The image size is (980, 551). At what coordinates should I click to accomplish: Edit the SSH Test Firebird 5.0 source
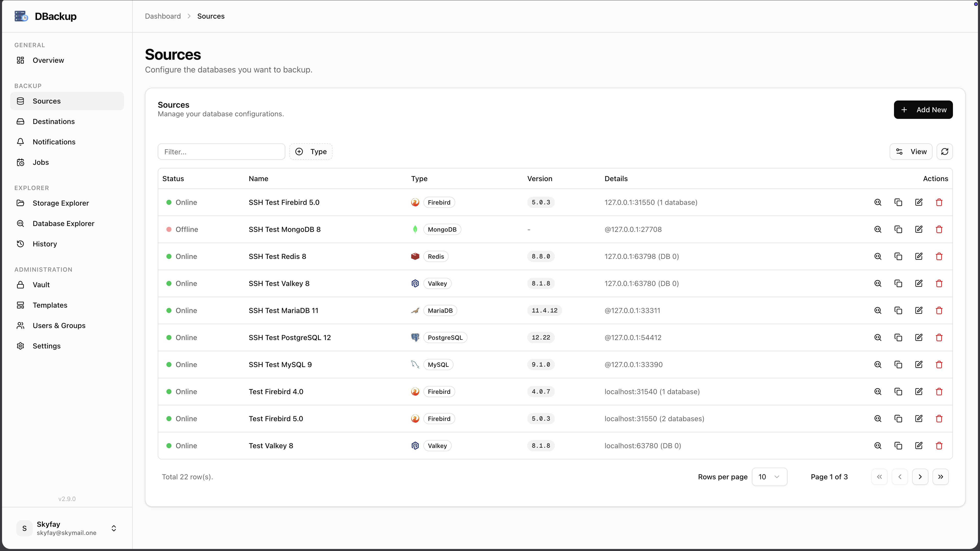click(919, 202)
